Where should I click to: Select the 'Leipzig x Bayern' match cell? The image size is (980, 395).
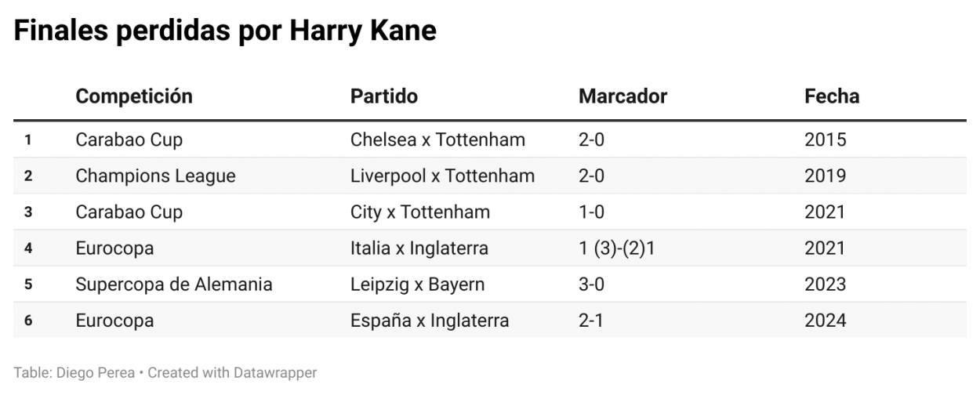[x=417, y=284]
